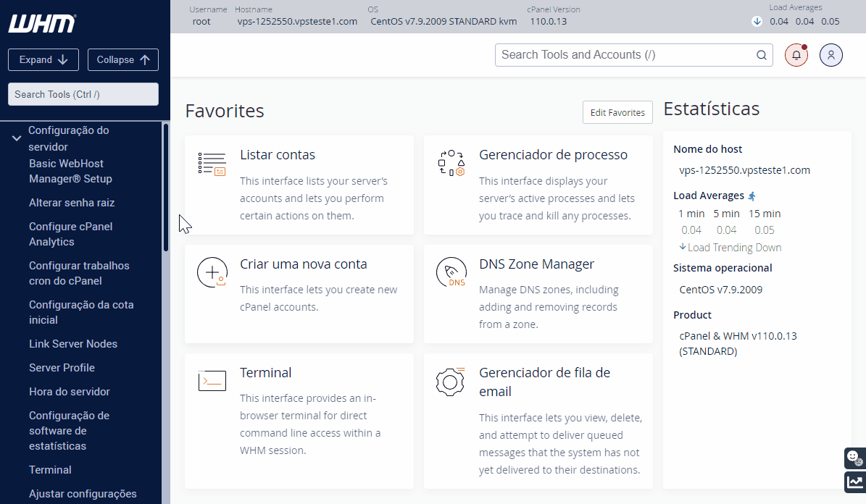
Task: Open Configuração de software de estatísticas
Action: (x=69, y=431)
